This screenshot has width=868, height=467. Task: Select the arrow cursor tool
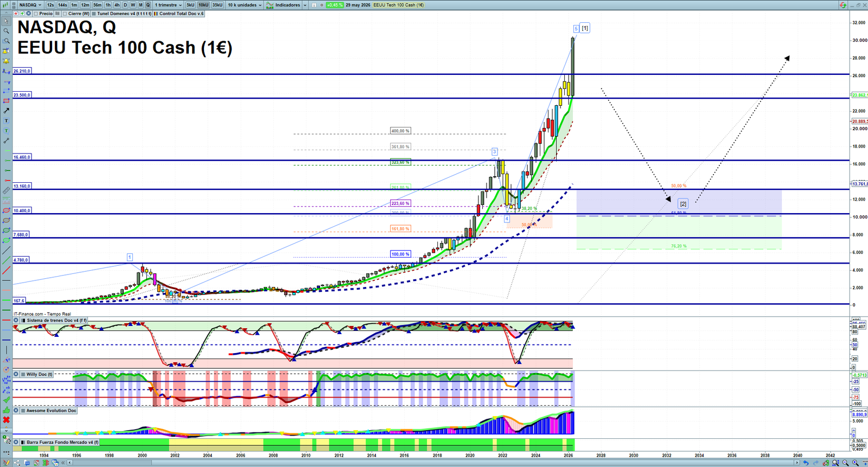pos(6,21)
